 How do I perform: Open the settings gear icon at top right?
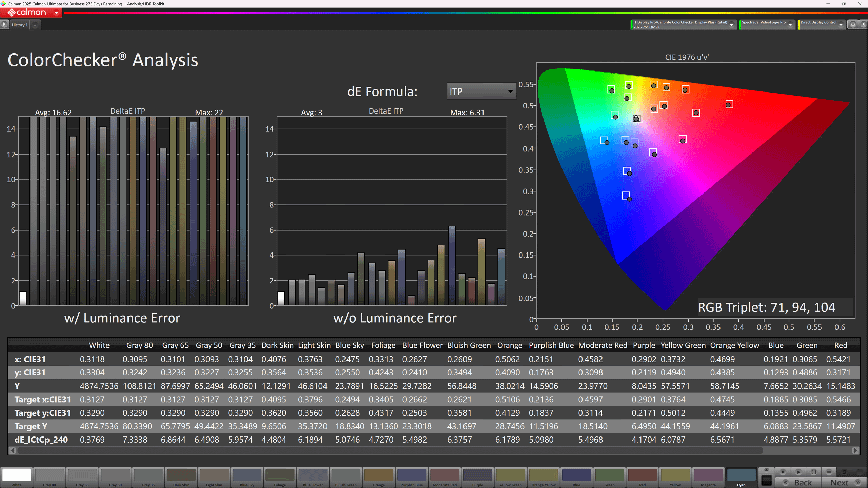pyautogui.click(x=853, y=24)
